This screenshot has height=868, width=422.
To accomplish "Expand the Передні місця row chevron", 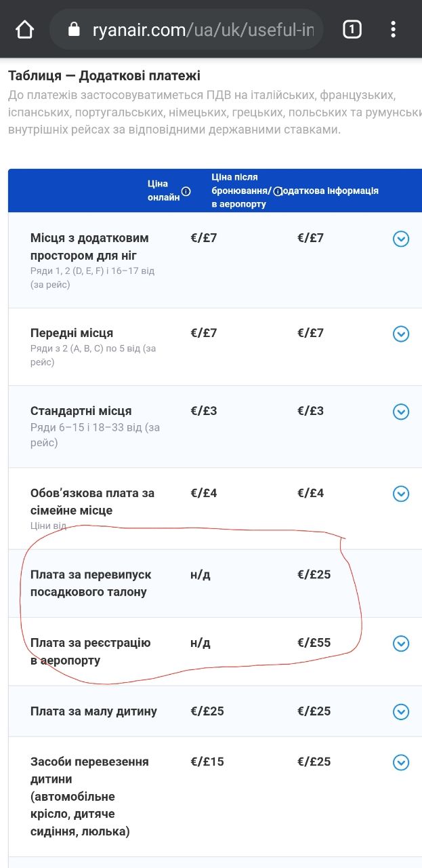I will click(x=401, y=334).
